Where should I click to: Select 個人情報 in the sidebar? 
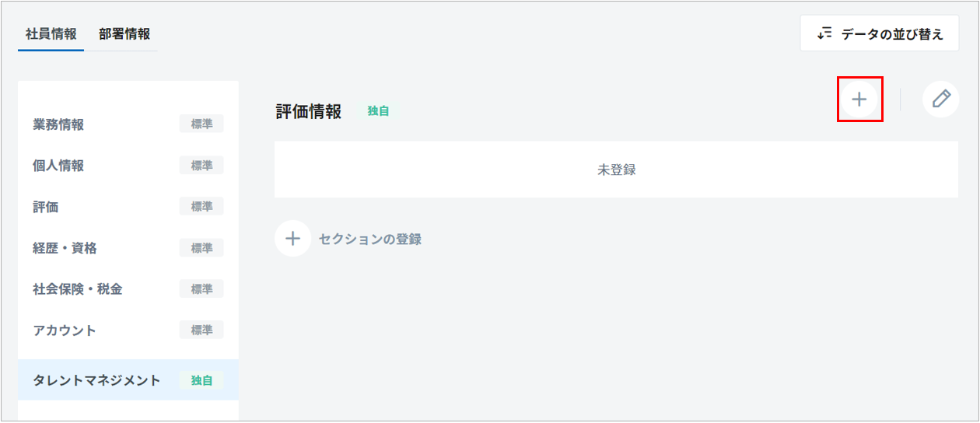click(58, 166)
